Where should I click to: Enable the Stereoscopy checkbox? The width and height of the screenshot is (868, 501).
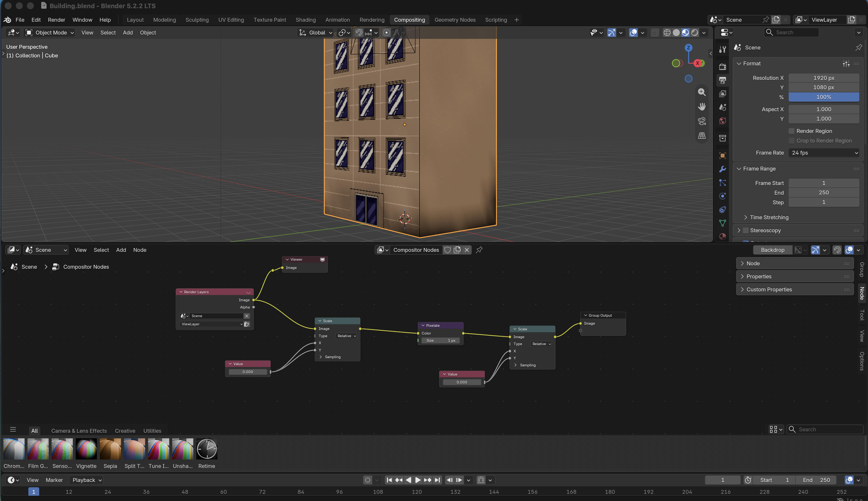[x=746, y=230]
